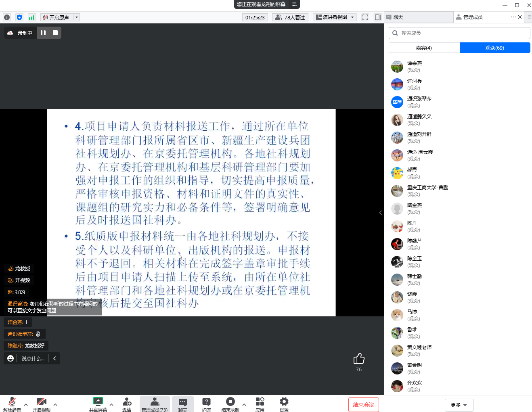Click the 结束会议 button
Image resolution: width=532 pixels, height=412 pixels.
point(363,405)
